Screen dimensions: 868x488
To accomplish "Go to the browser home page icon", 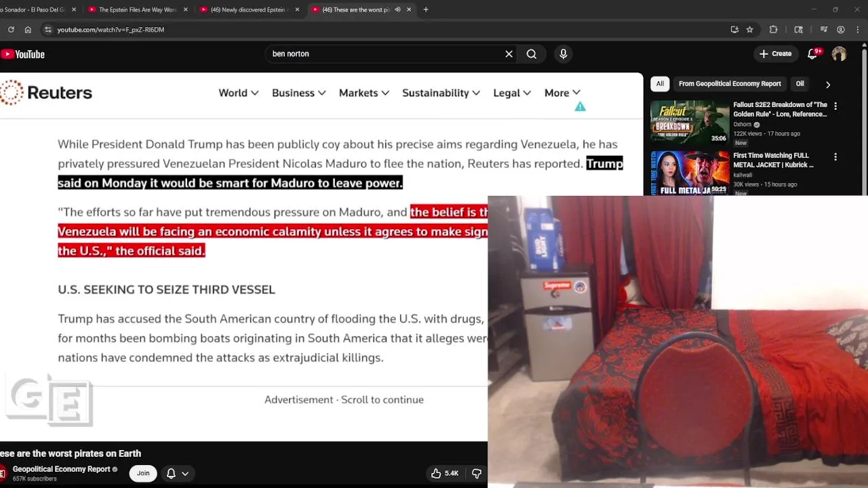I will click(28, 30).
